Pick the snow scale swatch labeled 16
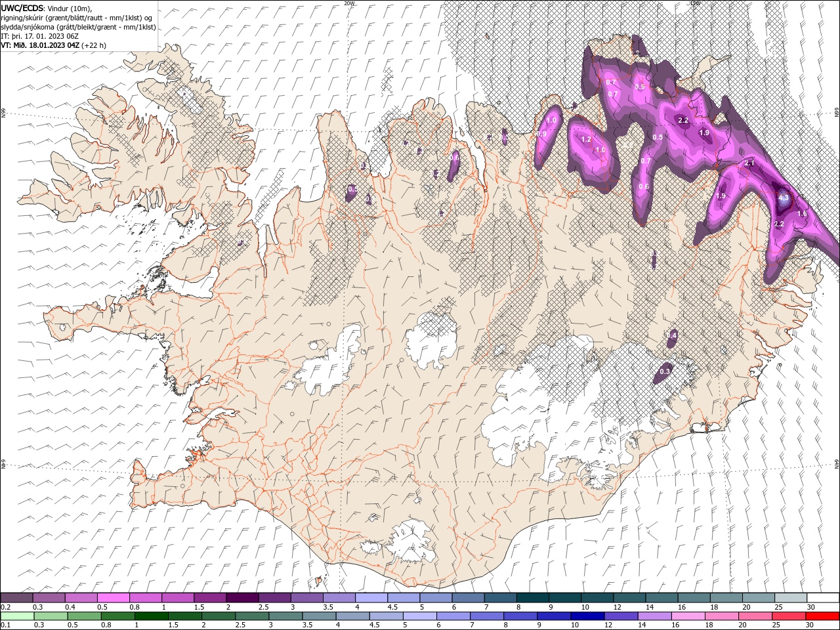This screenshot has width=840, height=630. click(694, 598)
